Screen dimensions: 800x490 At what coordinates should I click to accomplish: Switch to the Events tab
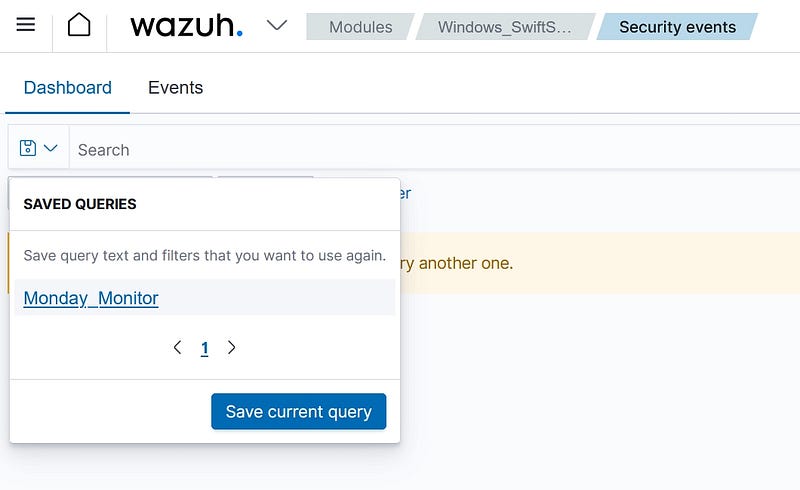[x=176, y=88]
